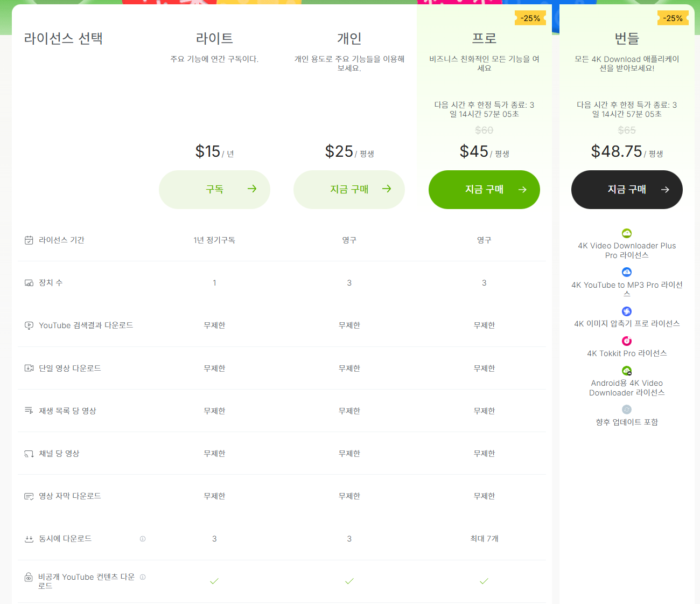
Task: Click 4K Tokkit Pro 라이선스 text
Action: coord(627,353)
